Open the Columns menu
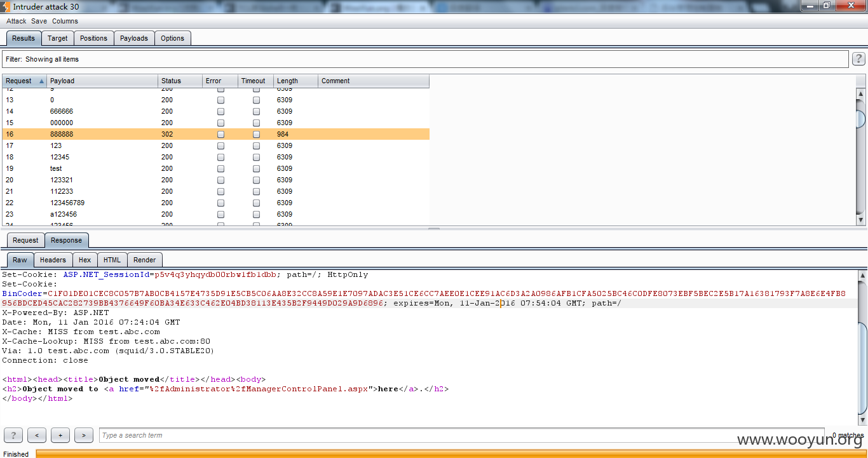 point(65,21)
